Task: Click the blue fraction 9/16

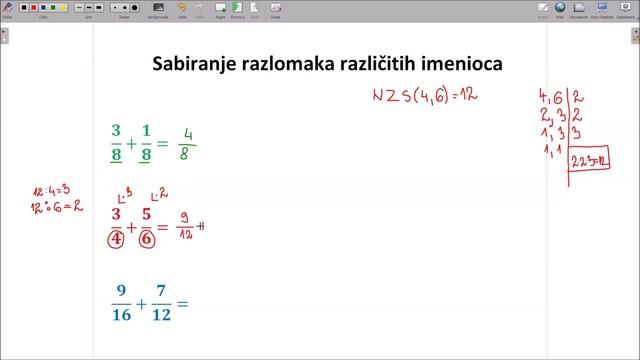Action: pyautogui.click(x=121, y=302)
